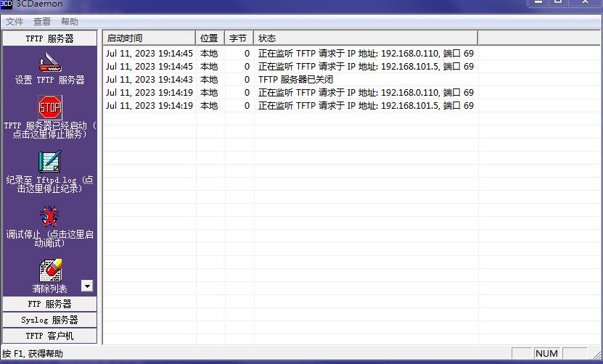Click the 清除列表 label text
Screen dimensions: 603x364
tap(49, 289)
